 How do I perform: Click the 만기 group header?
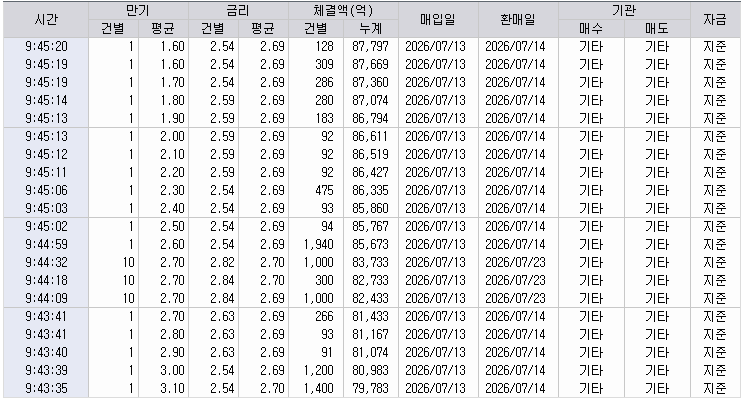[x=138, y=11]
